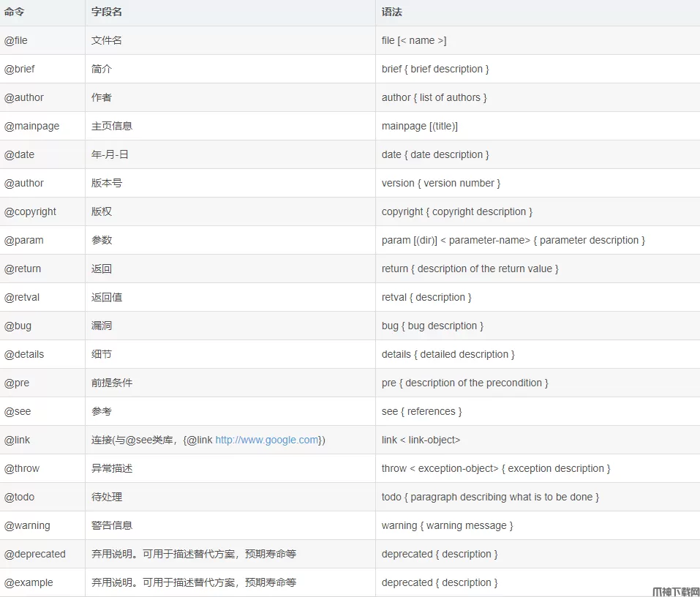Select the @details command cell
Screen dimensions: 700x597
coord(24,354)
